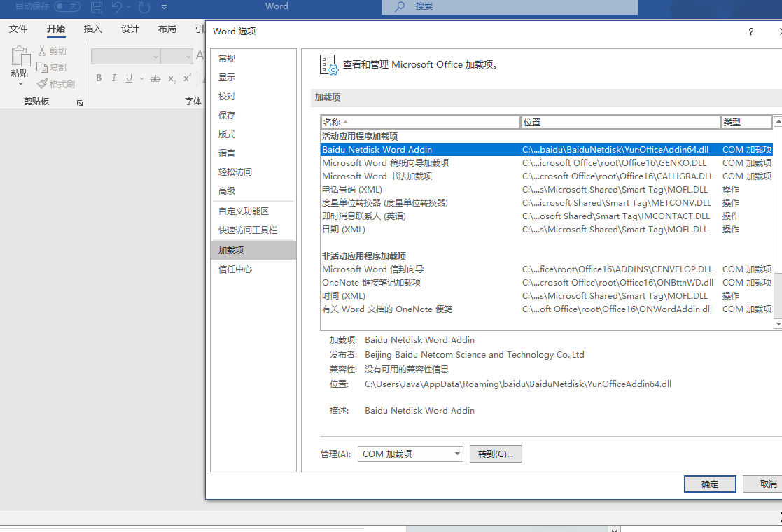Click the search box in title bar
The image size is (782, 532).
(509, 7)
